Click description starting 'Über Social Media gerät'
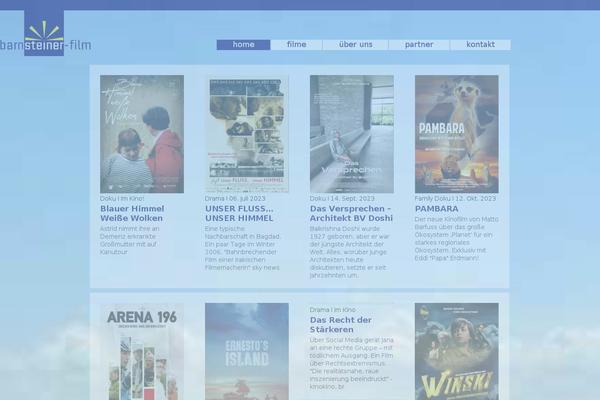 click(351, 364)
